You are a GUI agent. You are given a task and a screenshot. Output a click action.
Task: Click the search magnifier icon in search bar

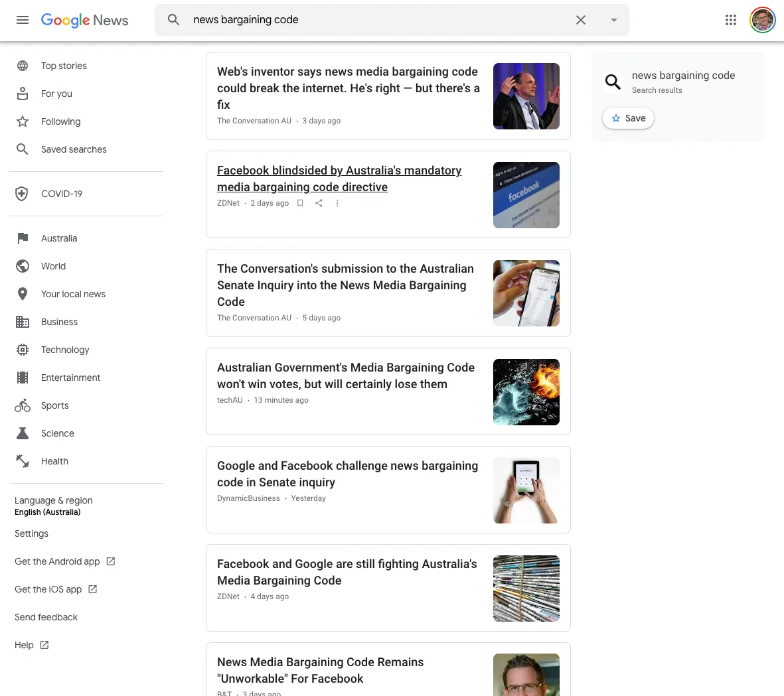click(x=173, y=19)
